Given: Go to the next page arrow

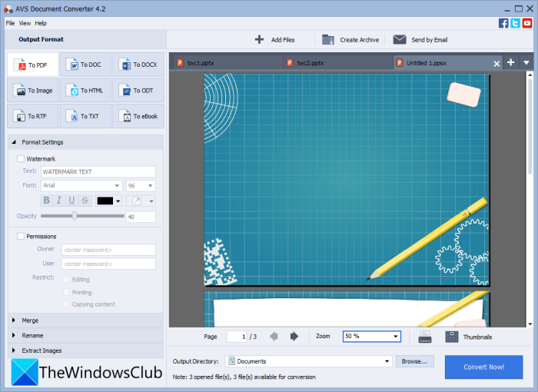Looking at the screenshot, I should click(x=294, y=336).
